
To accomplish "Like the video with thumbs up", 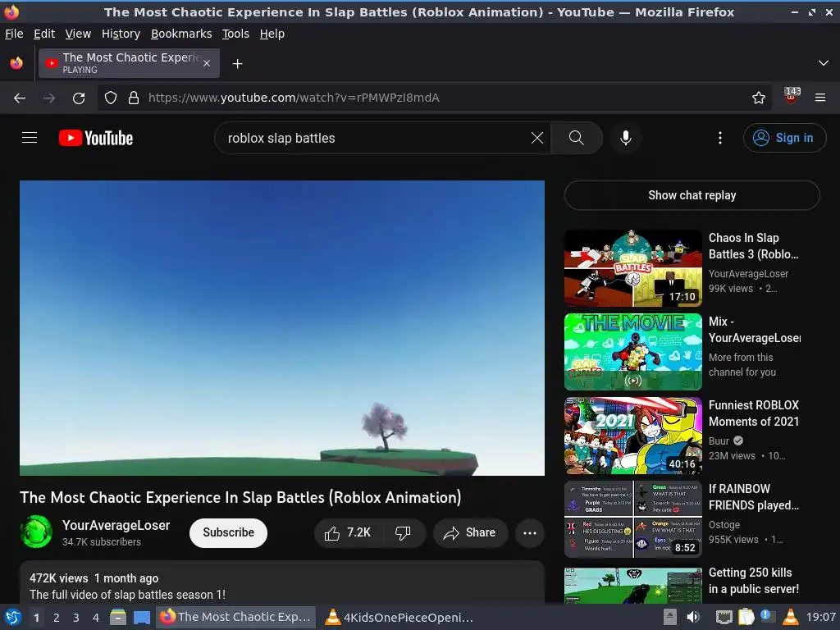I will (348, 532).
